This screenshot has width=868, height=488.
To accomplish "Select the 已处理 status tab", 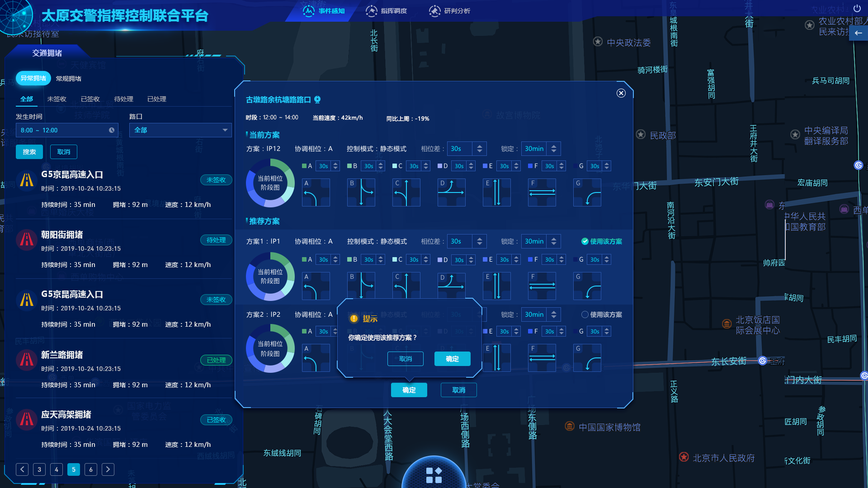I will click(157, 99).
